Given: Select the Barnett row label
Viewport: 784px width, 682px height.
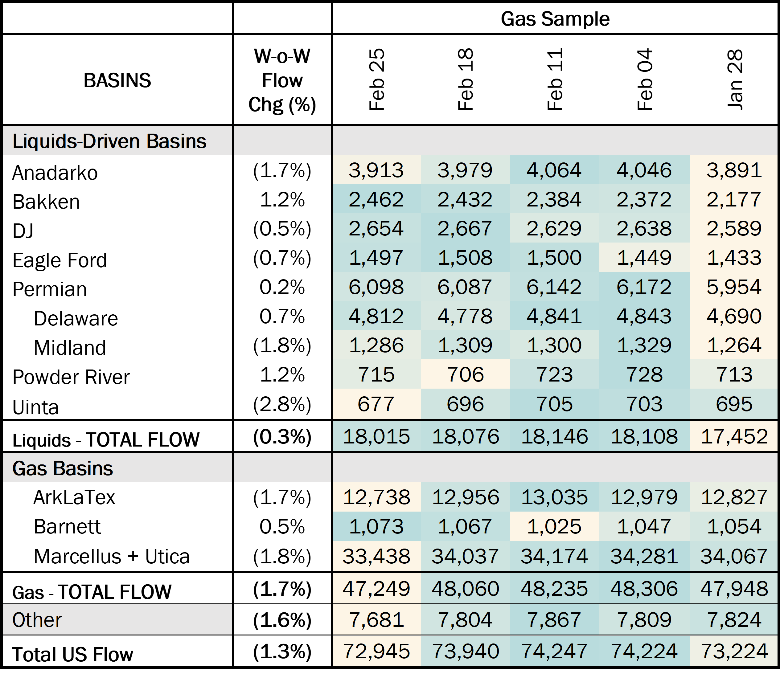Looking at the screenshot, I should tap(68, 527).
